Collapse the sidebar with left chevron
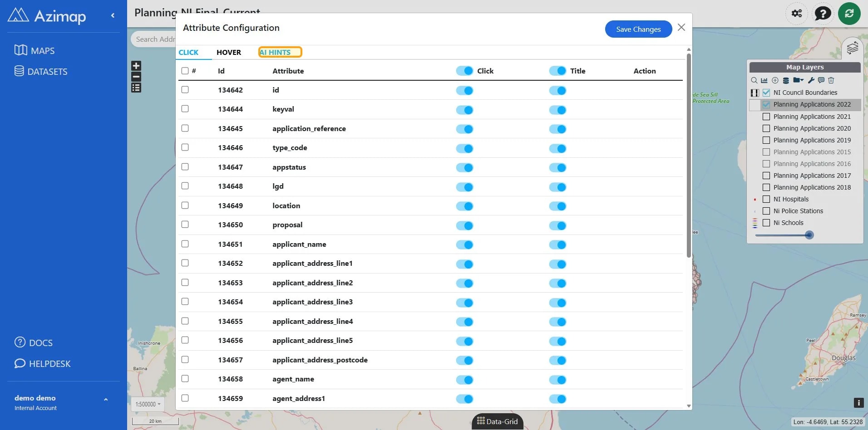 pyautogui.click(x=113, y=15)
